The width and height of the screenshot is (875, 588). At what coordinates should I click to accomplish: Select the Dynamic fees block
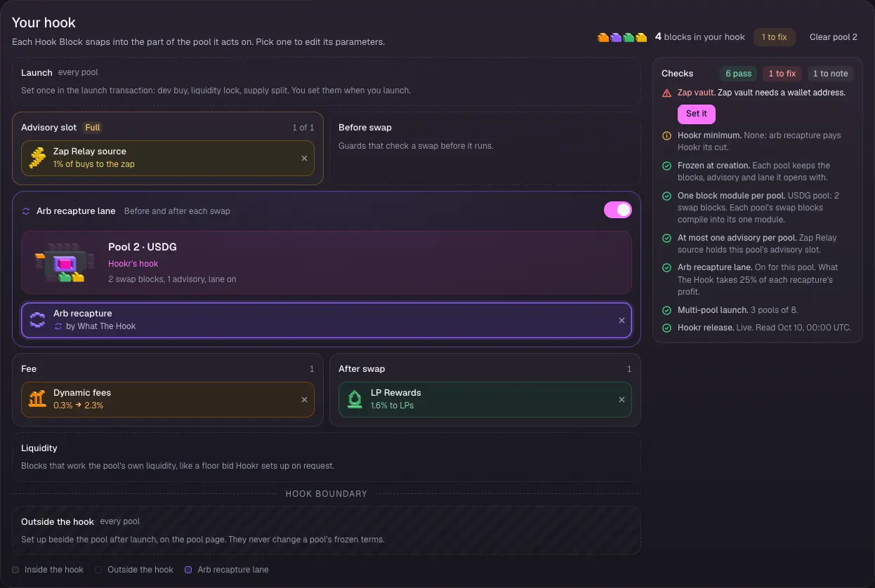click(167, 399)
